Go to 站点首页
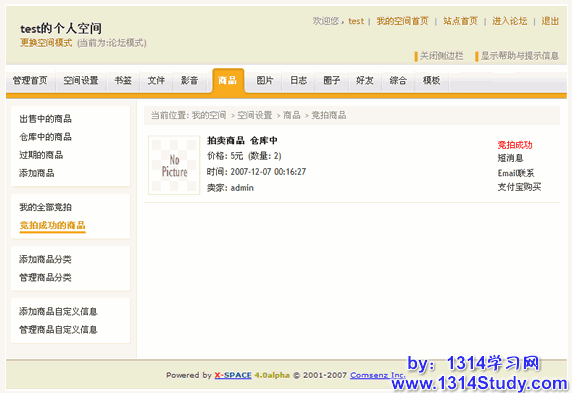Image resolution: width=572 pixels, height=393 pixels. [460, 21]
